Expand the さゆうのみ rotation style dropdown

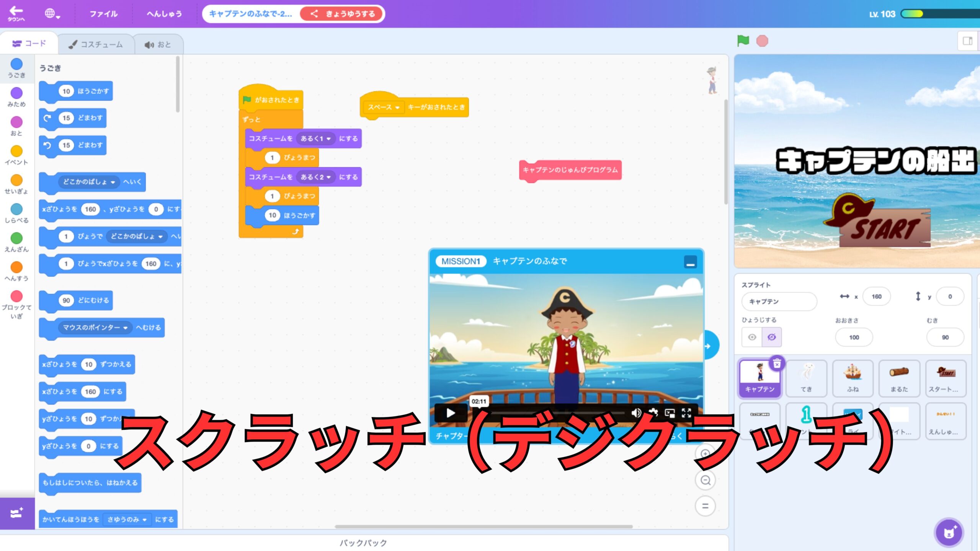click(127, 520)
